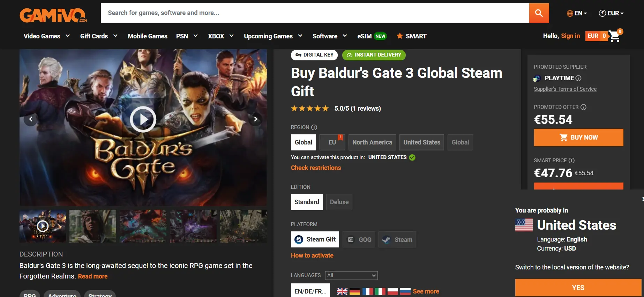Screen dimensions: 644x297
Task: Select the video thumbnail with play icon
Action: click(x=43, y=226)
